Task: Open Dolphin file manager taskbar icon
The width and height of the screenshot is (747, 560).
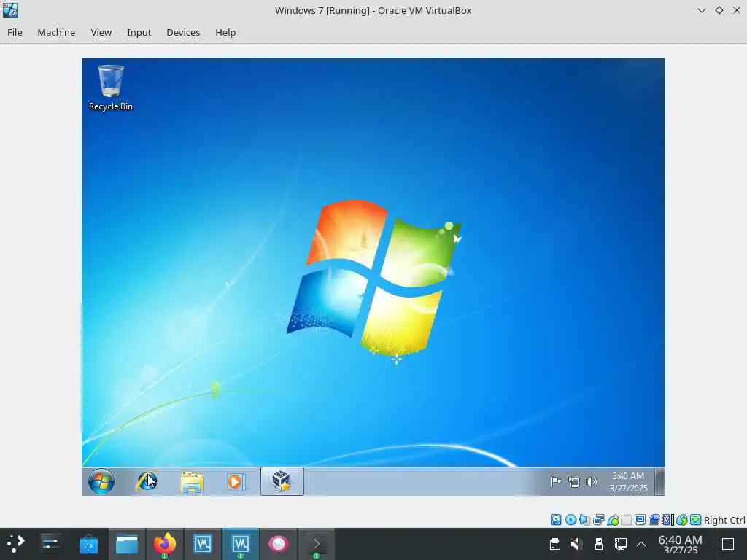Action: 127,544
